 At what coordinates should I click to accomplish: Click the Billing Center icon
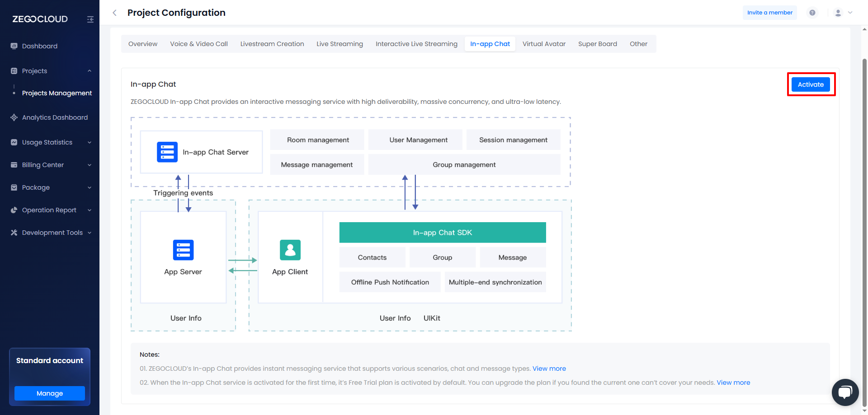[x=14, y=165]
